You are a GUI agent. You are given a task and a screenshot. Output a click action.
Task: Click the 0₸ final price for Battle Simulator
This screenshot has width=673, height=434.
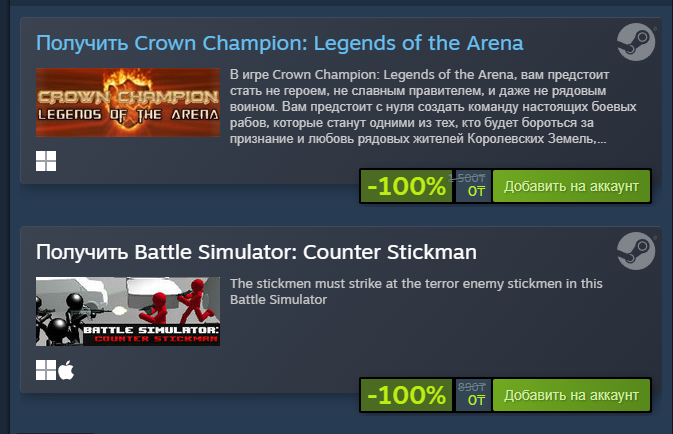click(476, 401)
